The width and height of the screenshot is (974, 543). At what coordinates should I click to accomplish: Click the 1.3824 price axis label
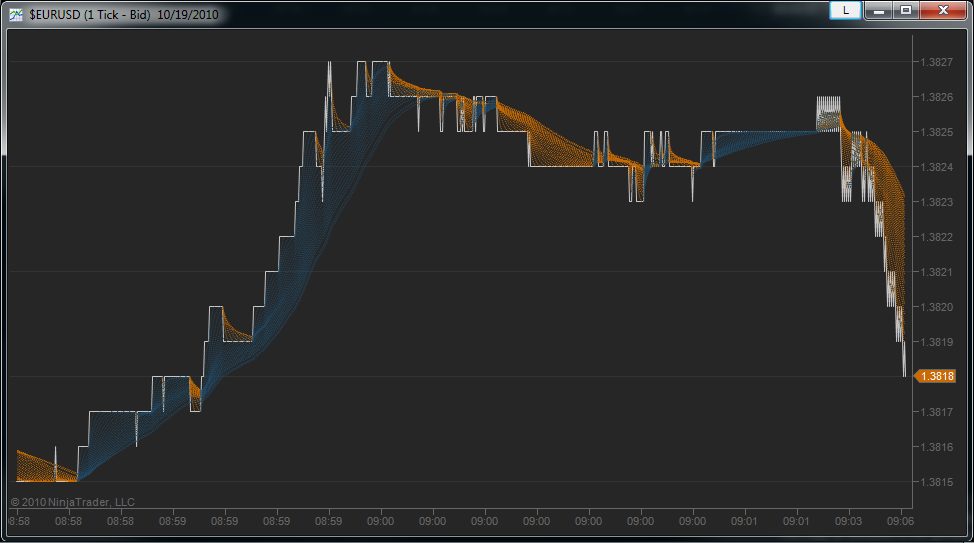click(936, 167)
